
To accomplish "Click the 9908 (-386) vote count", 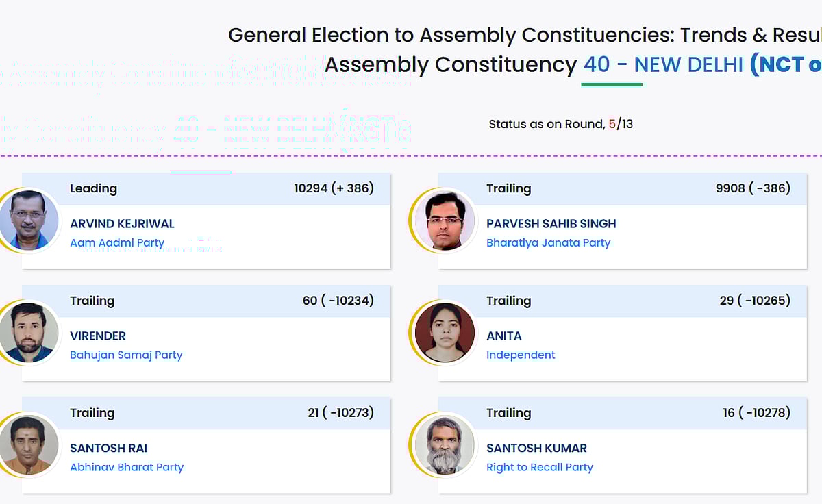I will point(753,188).
